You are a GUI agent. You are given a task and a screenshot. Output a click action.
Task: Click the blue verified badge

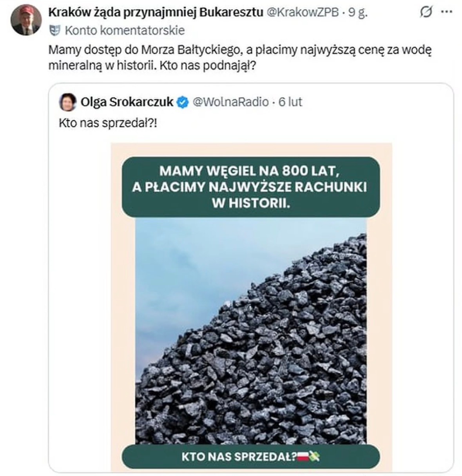pyautogui.click(x=182, y=102)
